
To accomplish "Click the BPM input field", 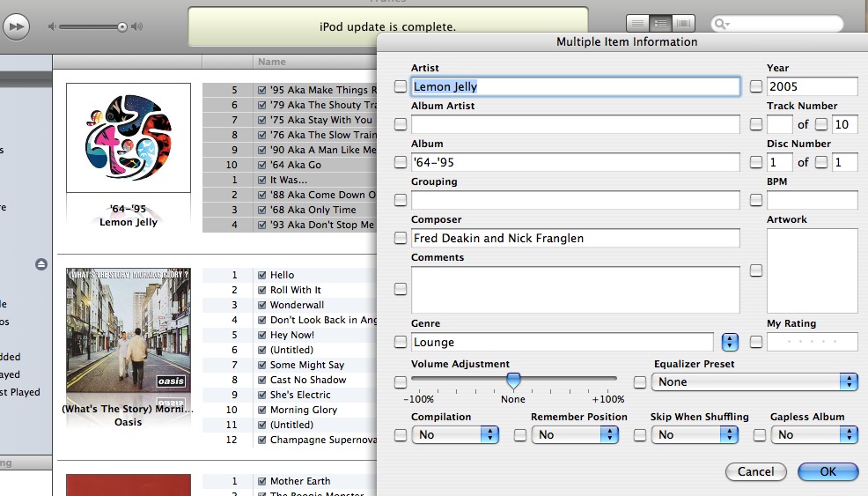I will pos(812,199).
